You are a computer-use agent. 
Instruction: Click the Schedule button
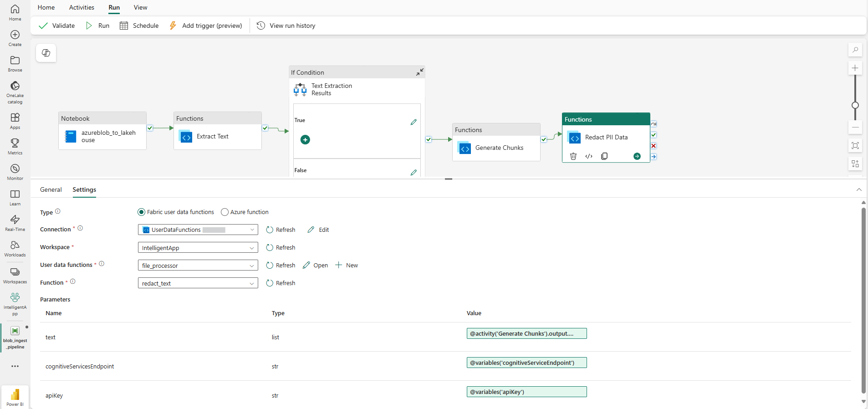139,26
